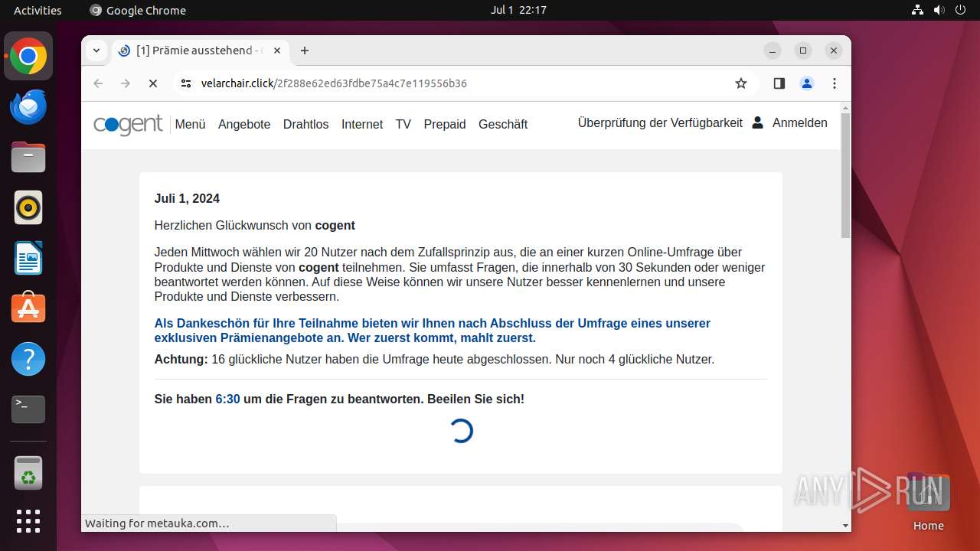View site information icon in address bar

click(185, 83)
